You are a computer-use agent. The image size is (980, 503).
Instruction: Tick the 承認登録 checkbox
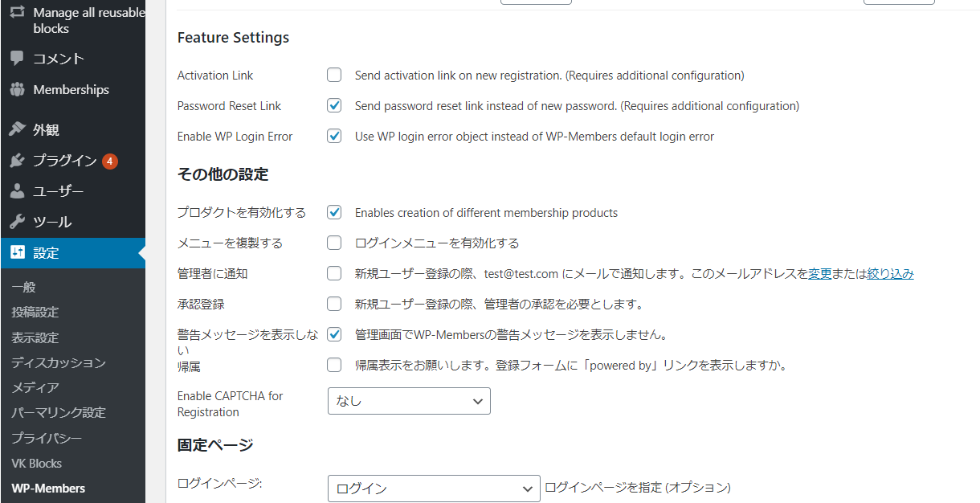pos(334,305)
